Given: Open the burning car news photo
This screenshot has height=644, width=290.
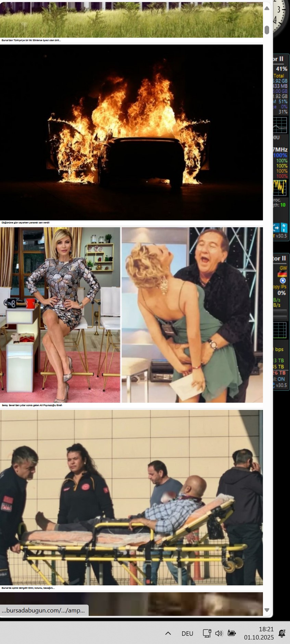Looking at the screenshot, I should click(x=131, y=132).
